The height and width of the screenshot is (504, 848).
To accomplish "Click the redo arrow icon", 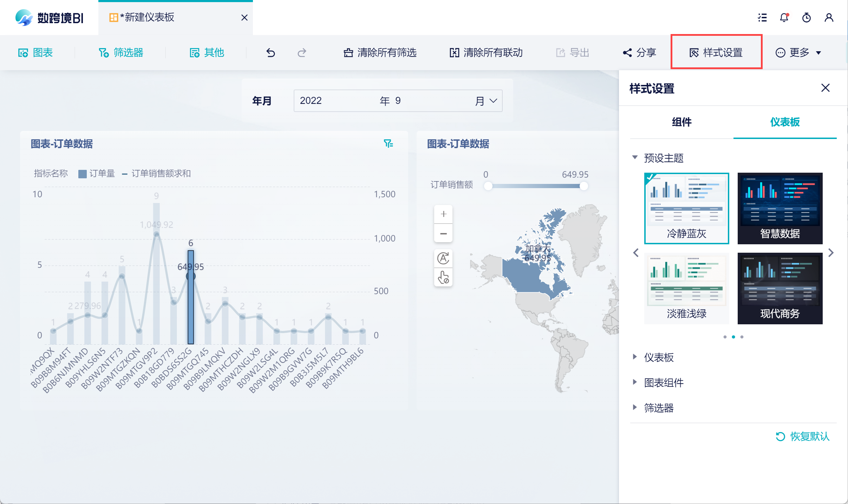I will 302,53.
